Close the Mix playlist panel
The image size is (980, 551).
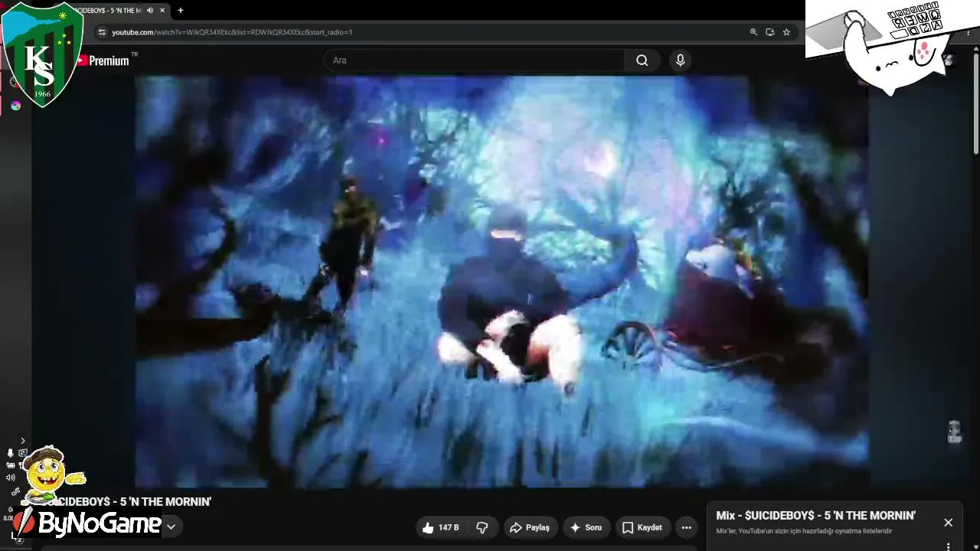(948, 523)
